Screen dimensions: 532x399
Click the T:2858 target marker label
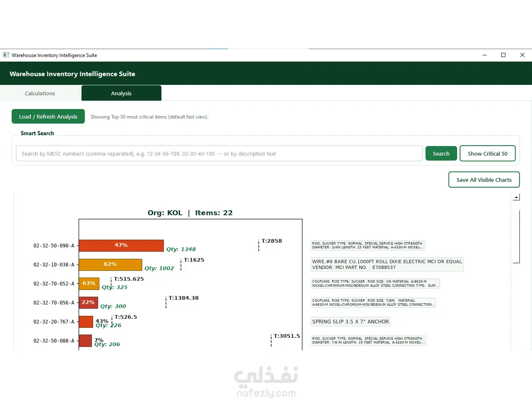tap(272, 241)
